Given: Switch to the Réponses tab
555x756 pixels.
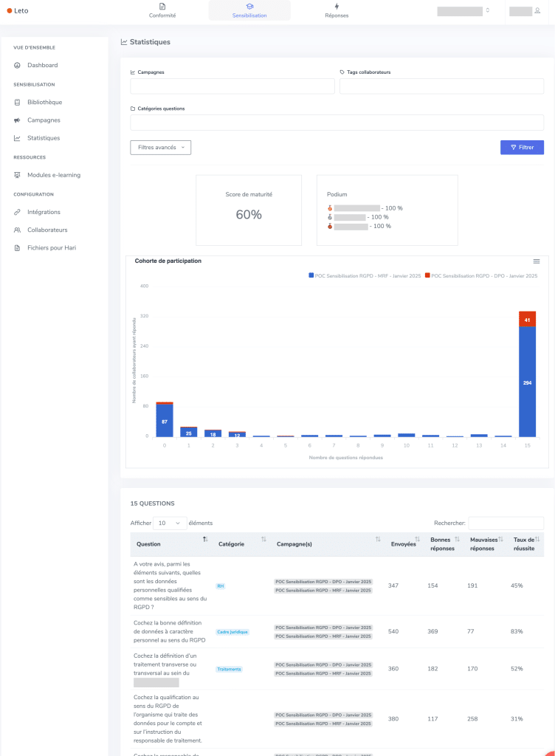Looking at the screenshot, I should tap(337, 10).
